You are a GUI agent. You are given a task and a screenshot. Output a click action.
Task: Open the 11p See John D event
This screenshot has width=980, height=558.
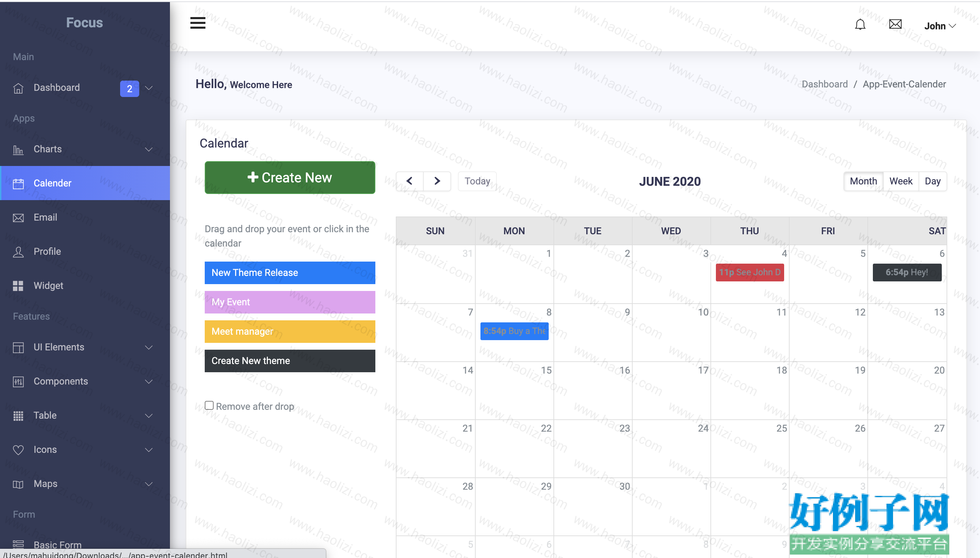pos(750,273)
